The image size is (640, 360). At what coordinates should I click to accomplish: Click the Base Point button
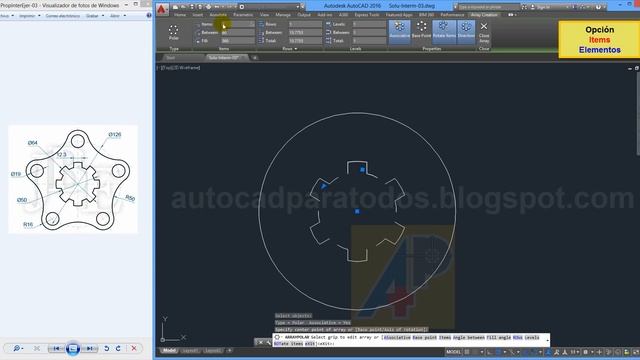[421, 29]
